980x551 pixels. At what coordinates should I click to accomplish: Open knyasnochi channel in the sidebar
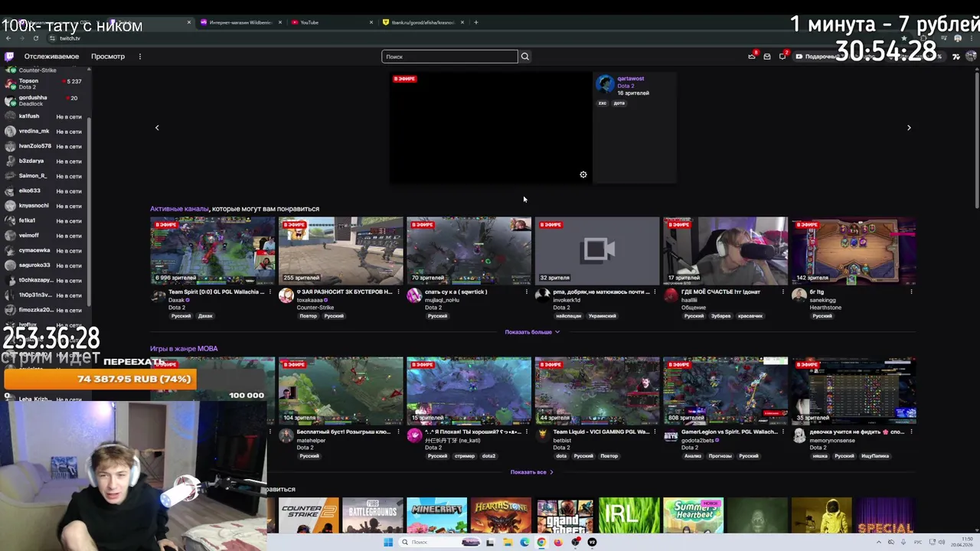[46, 206]
